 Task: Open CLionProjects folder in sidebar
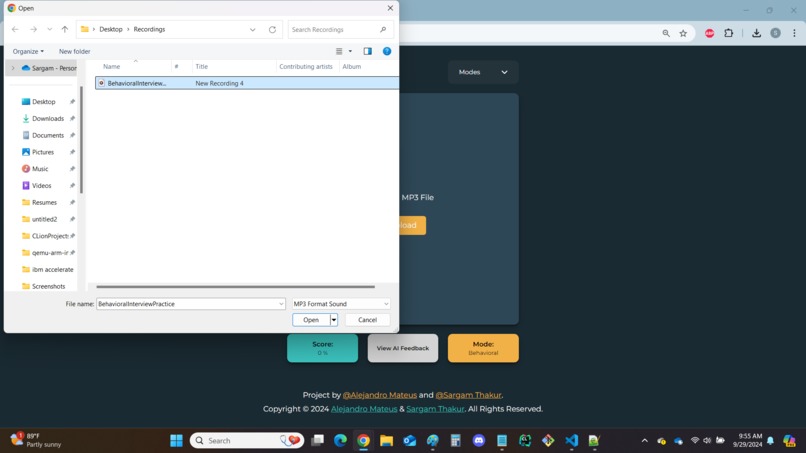pos(49,236)
